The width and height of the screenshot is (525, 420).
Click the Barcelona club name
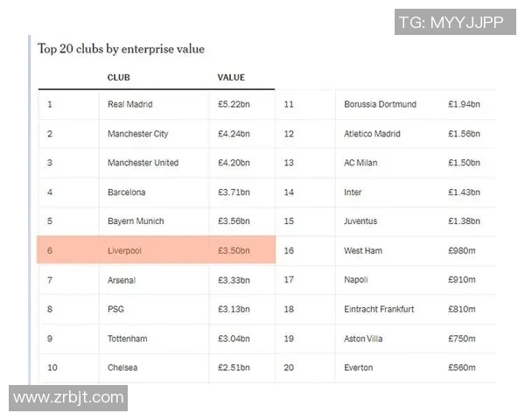pyautogui.click(x=126, y=192)
